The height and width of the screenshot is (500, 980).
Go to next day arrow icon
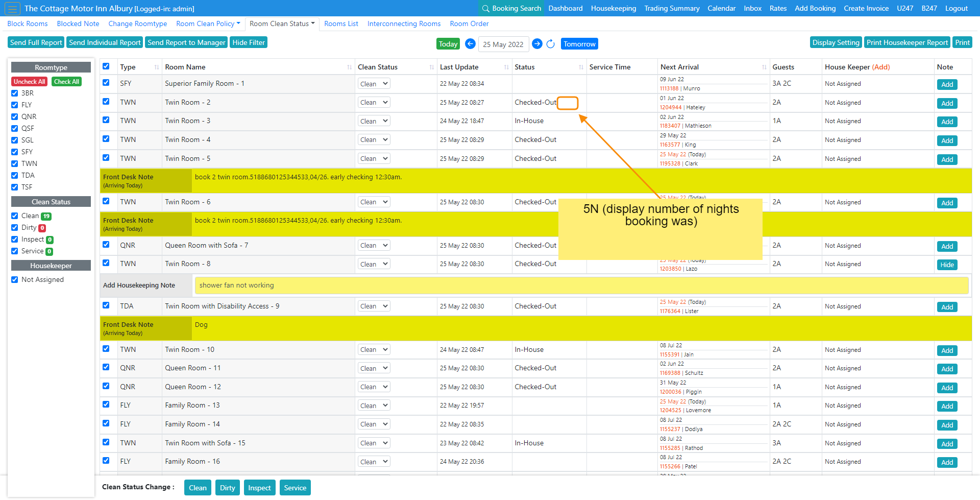(x=537, y=44)
